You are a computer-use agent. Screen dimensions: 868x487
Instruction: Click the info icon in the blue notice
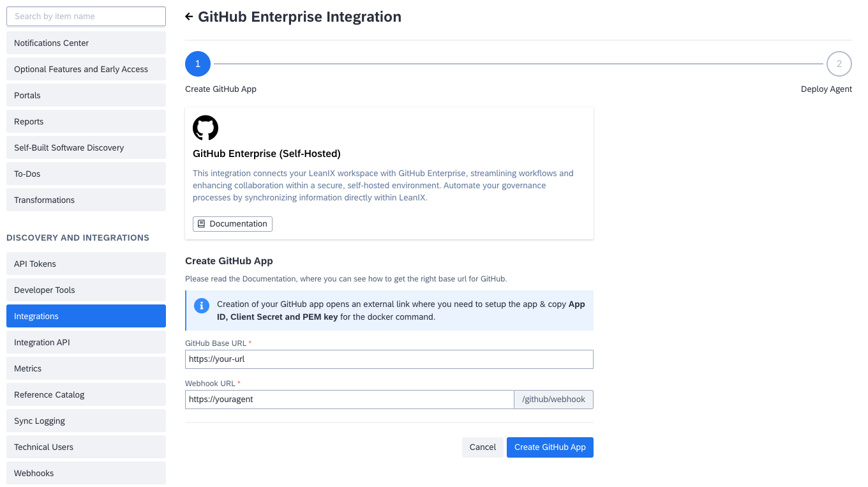202,306
